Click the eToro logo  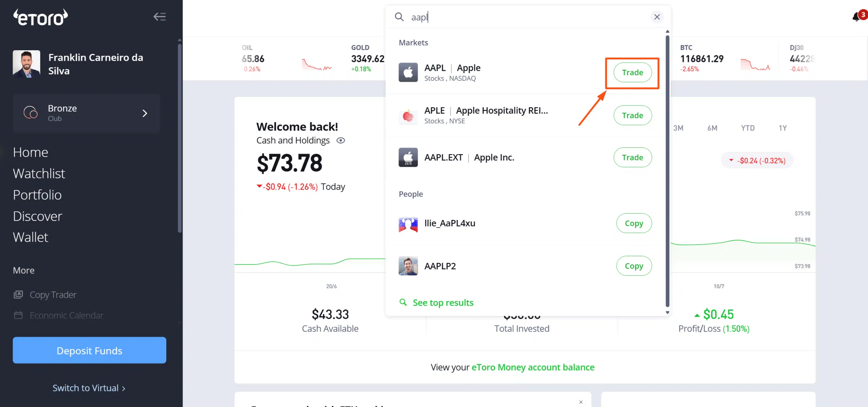[x=41, y=17]
